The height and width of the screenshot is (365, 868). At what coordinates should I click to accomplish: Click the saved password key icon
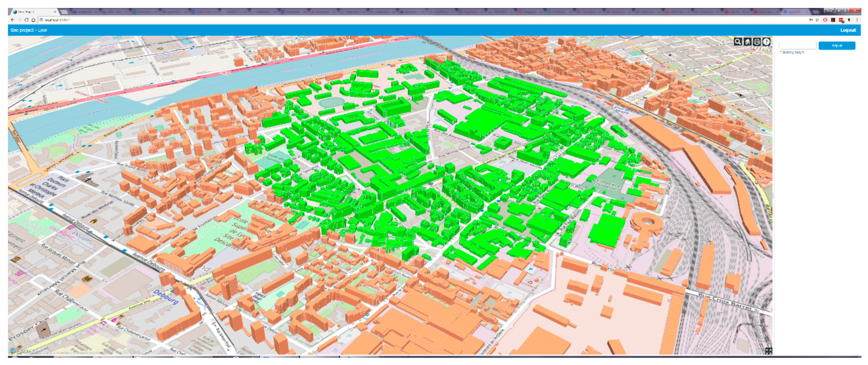tap(811, 20)
